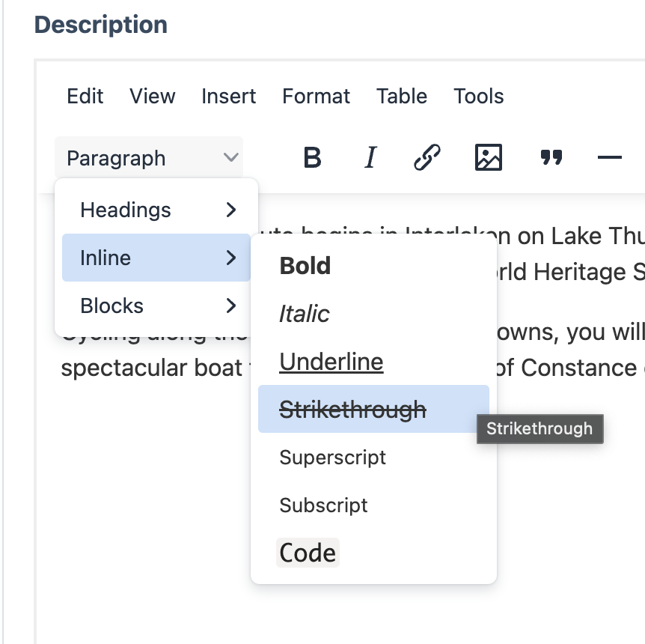The width and height of the screenshot is (645, 644).
Task: Expand the Headings submenu
Action: tap(156, 210)
